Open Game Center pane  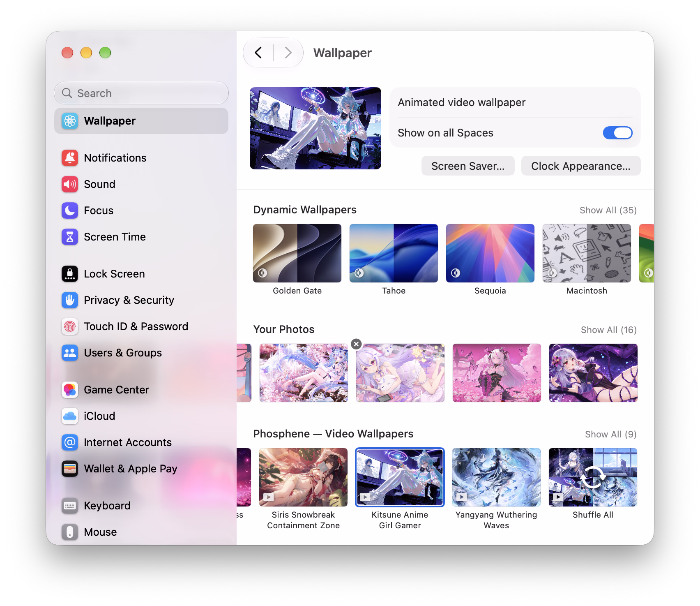(x=141, y=390)
